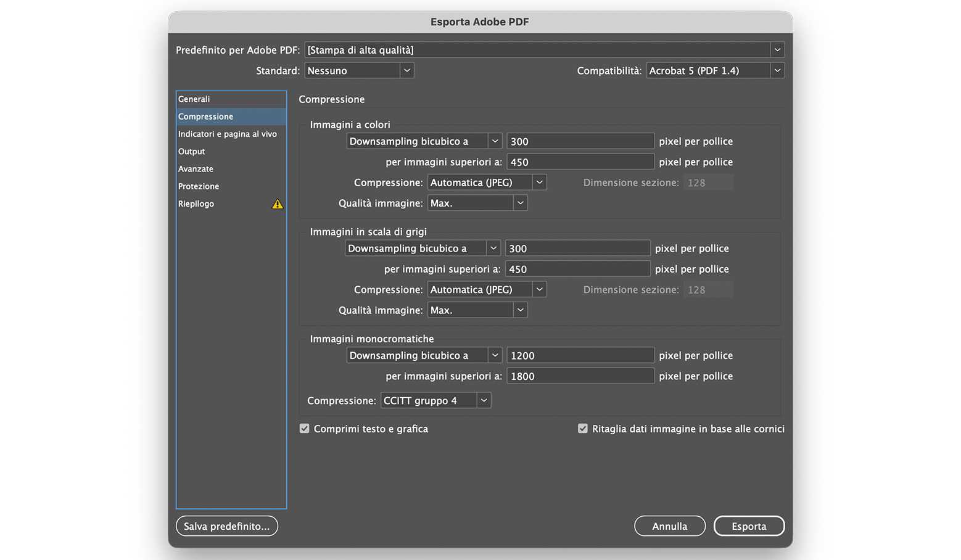Click the 1200 ppi field for monochrome images
This screenshot has height=560, width=961.
[580, 355]
